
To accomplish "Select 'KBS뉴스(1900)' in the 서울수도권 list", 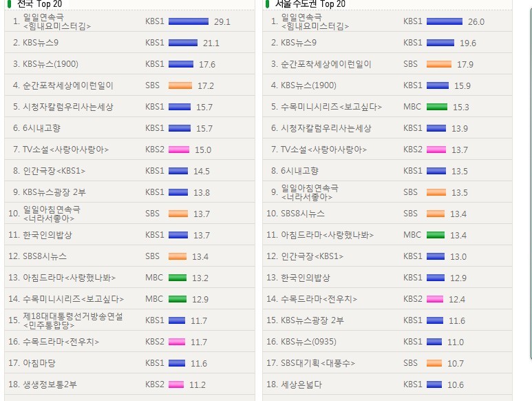I will pos(308,85).
